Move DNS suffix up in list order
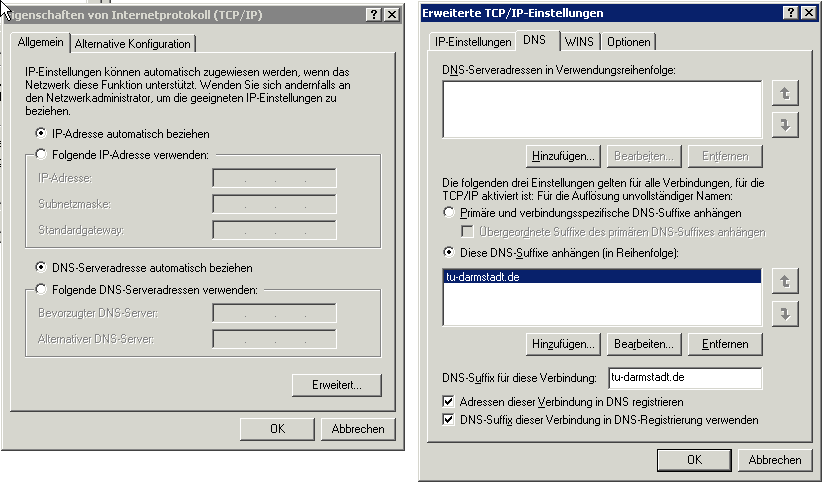824x484 pixels. coord(786,281)
